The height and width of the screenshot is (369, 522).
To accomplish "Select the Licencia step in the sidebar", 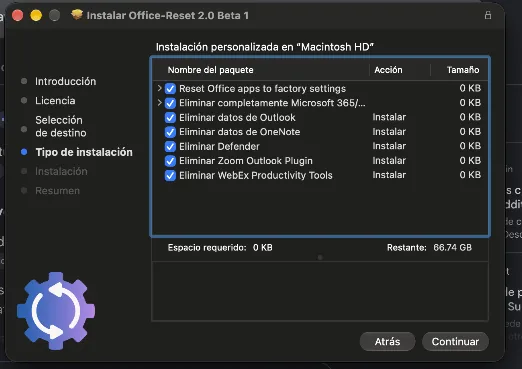I will pos(55,101).
